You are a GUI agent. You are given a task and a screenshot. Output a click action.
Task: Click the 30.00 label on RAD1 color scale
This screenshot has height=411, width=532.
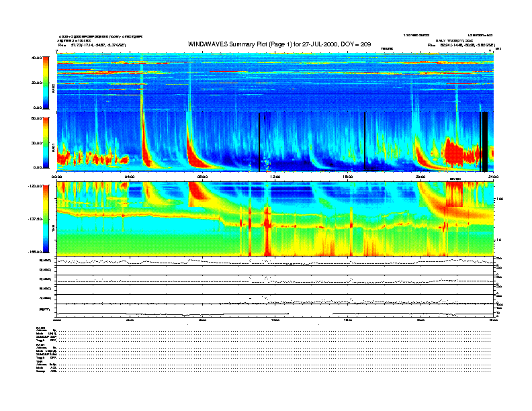pos(37,143)
